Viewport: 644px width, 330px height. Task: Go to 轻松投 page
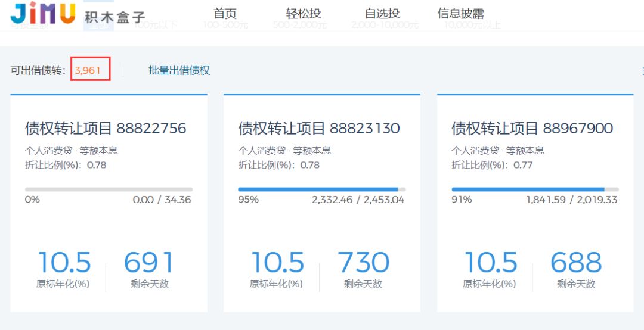[x=304, y=14]
